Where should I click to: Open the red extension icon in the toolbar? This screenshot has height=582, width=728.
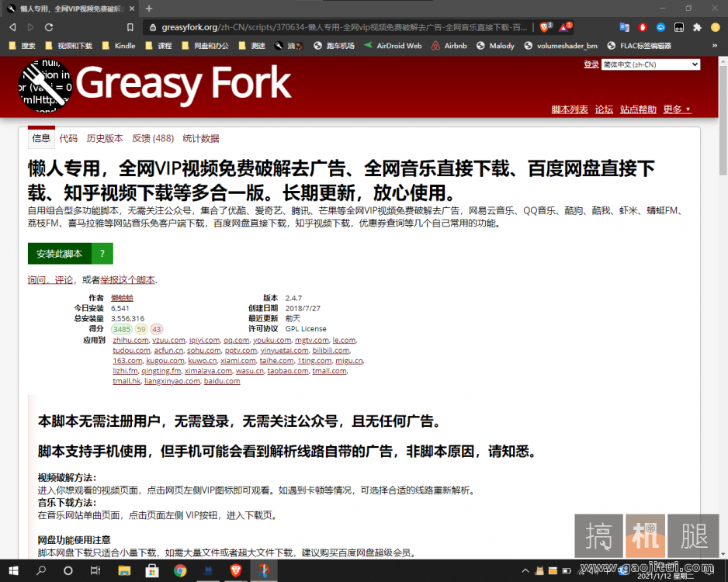[x=643, y=27]
